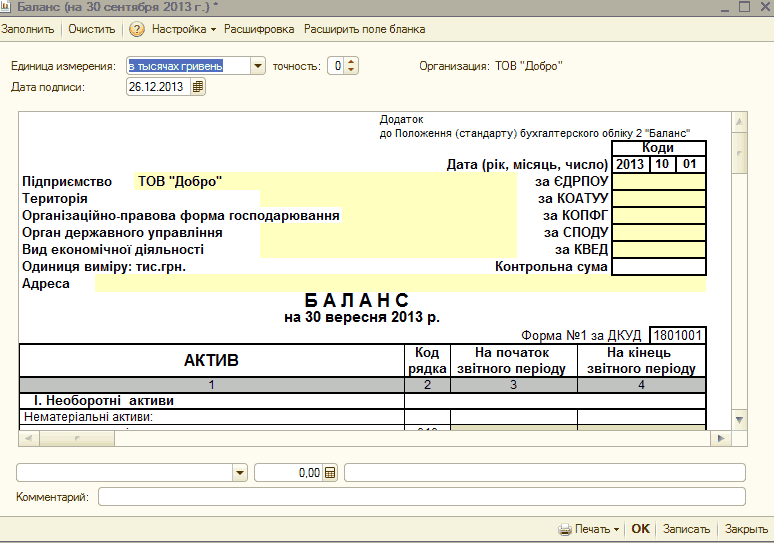This screenshot has height=543, width=774.
Task: Click Расширить поле бланка
Action: [x=363, y=29]
